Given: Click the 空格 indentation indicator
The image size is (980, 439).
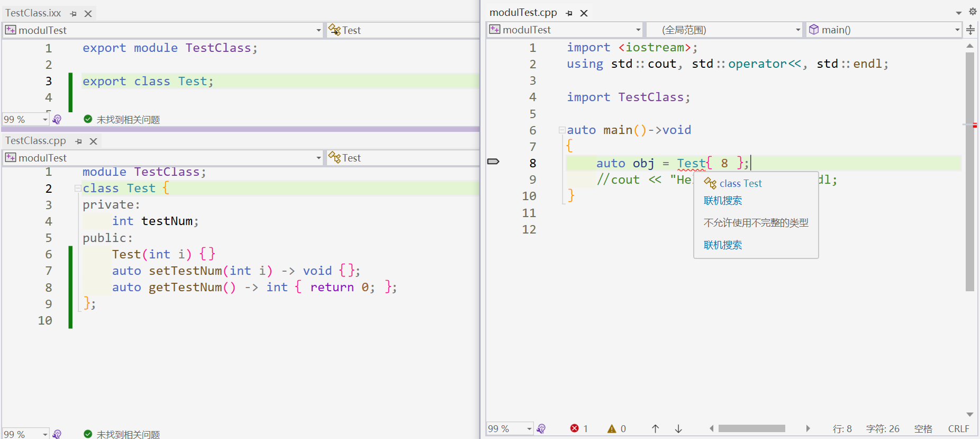Looking at the screenshot, I should [x=923, y=428].
